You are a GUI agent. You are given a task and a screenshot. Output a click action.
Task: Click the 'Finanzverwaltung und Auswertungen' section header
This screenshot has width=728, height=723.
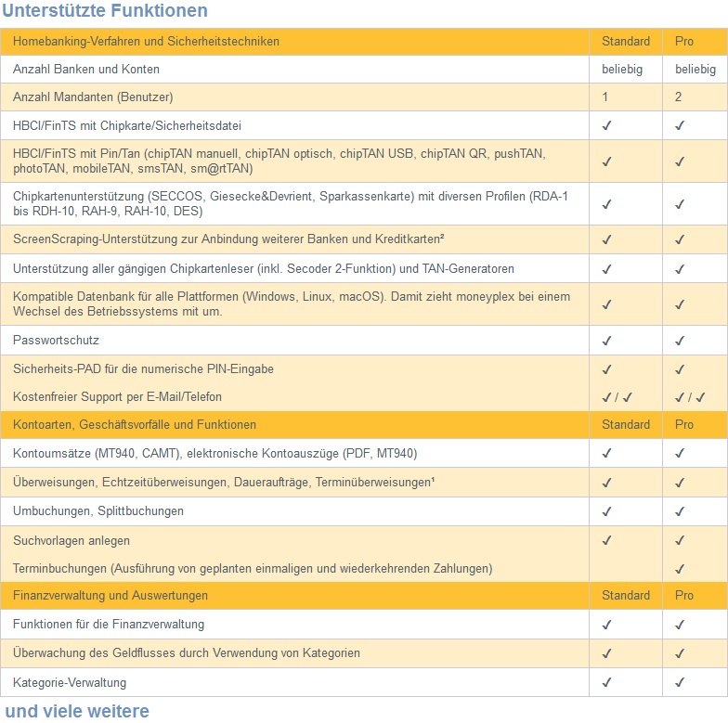pyautogui.click(x=110, y=595)
